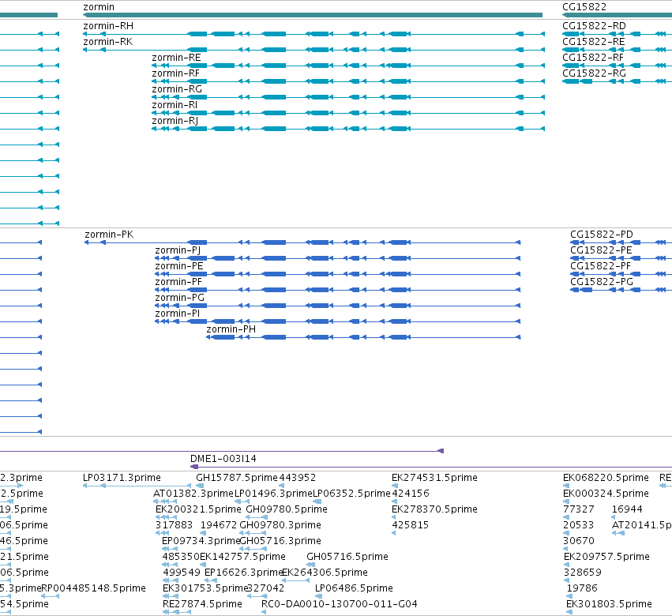Open the zormin-RJ transcript label
Image resolution: width=672 pixels, height=616 pixels.
pos(175,121)
